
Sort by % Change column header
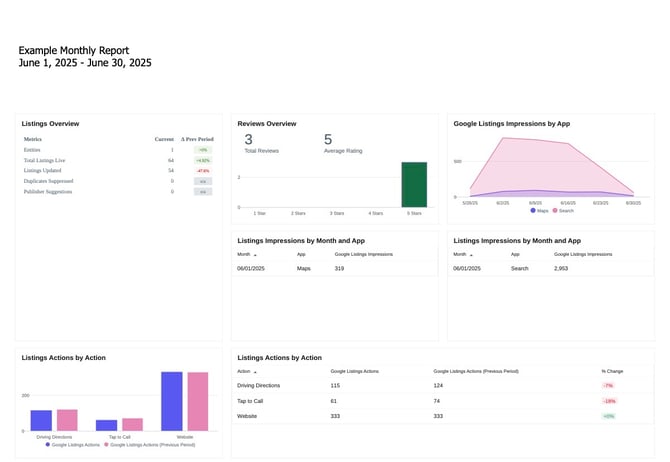[x=611, y=371]
